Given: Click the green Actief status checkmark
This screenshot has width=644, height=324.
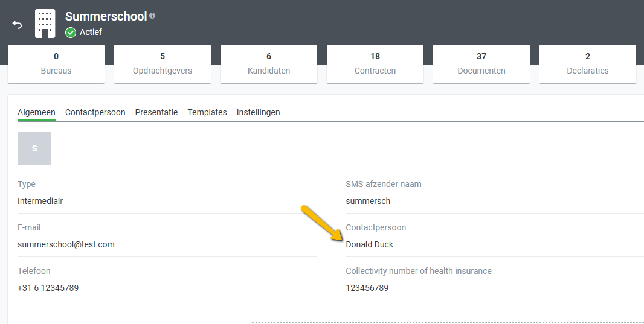Looking at the screenshot, I should [71, 33].
